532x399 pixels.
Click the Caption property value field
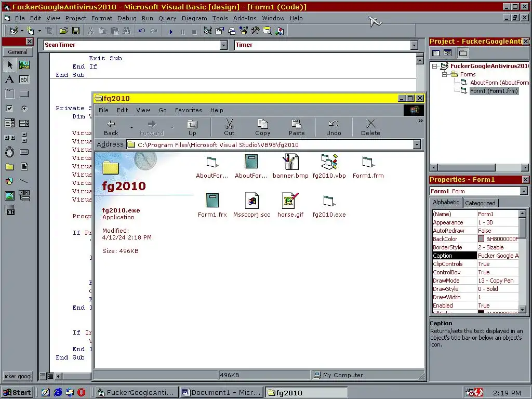click(498, 256)
